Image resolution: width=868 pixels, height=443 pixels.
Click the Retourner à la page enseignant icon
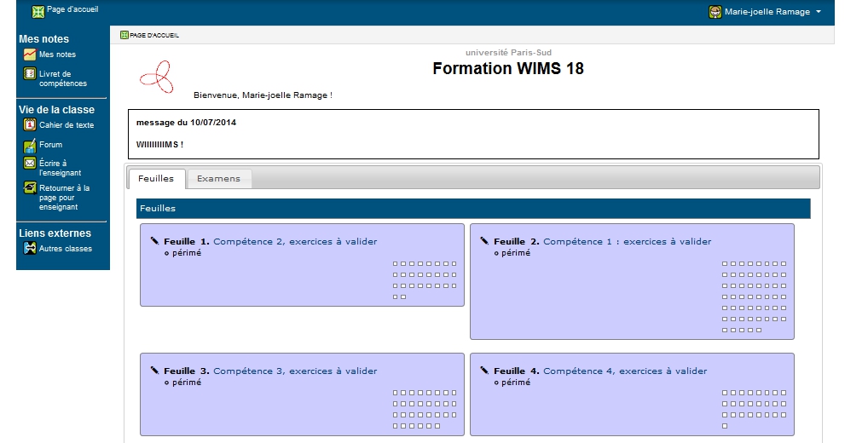(x=30, y=188)
